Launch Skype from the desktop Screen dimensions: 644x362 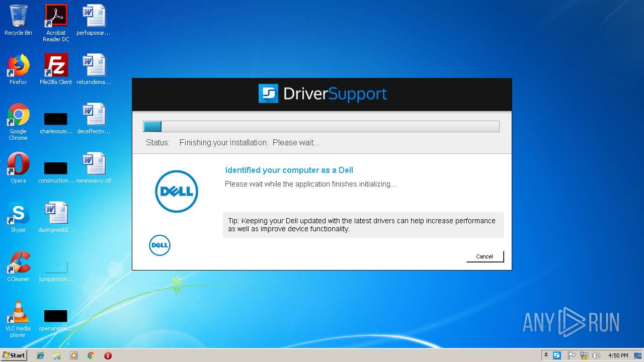point(18,217)
